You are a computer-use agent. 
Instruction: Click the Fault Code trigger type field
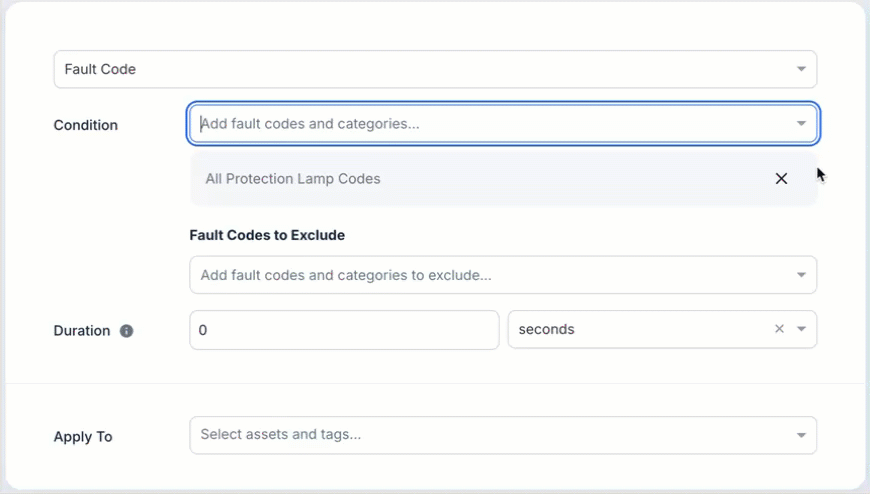coord(420,69)
